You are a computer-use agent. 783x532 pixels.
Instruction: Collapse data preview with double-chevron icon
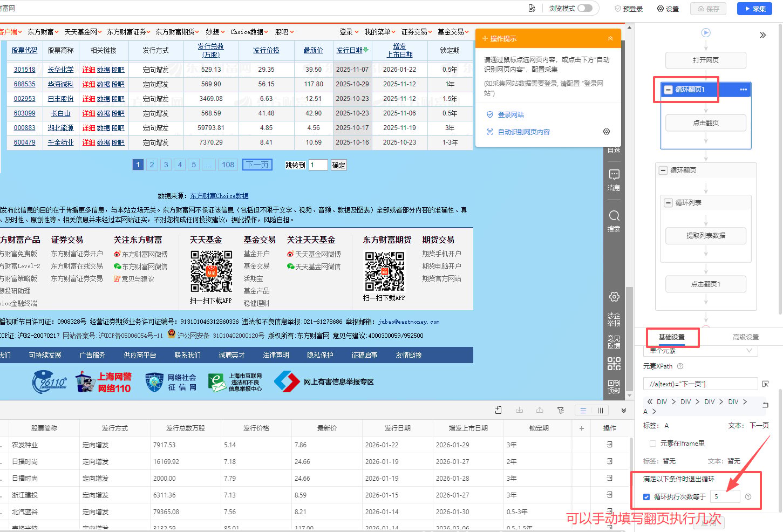pos(624,411)
